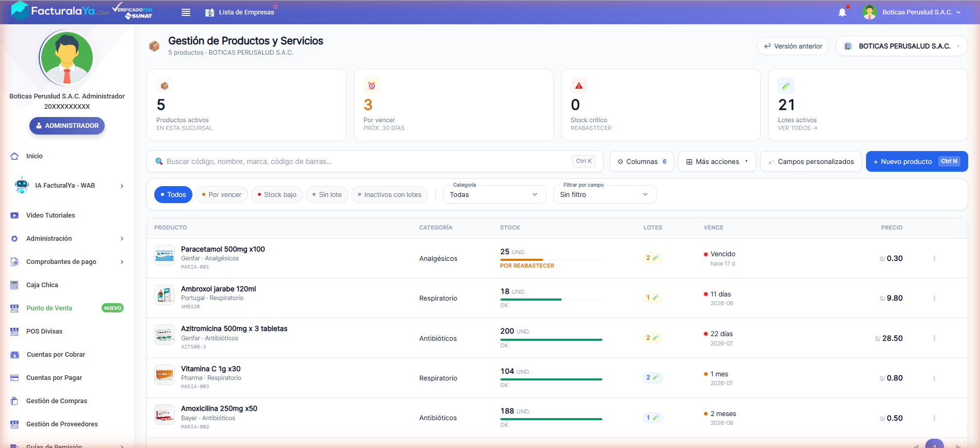Click the IA FacturalYa robot icon
Image resolution: width=980 pixels, height=448 pixels.
pos(22,185)
